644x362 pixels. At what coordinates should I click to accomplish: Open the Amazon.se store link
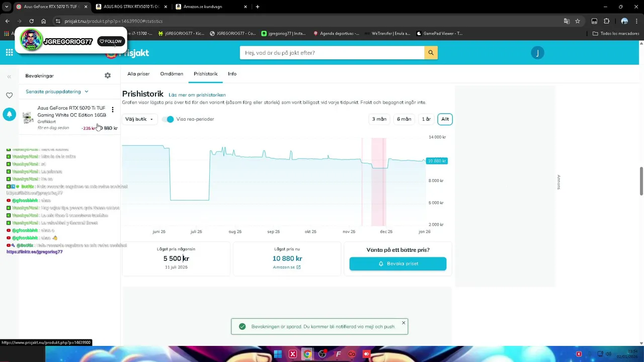tap(287, 267)
